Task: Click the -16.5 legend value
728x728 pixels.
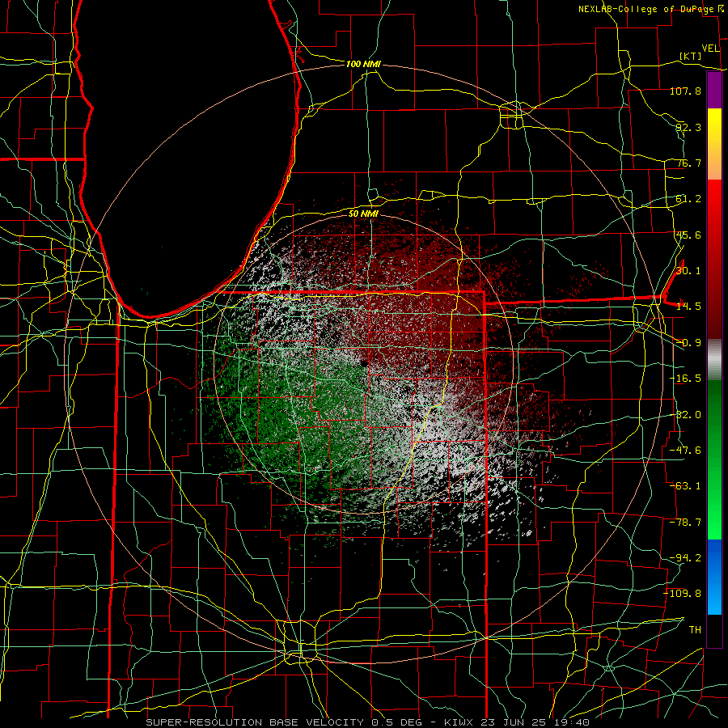Action: point(685,379)
